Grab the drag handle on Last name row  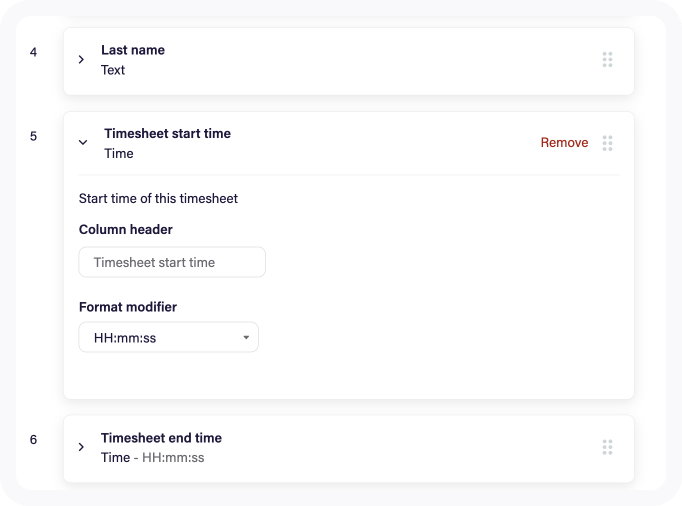(x=607, y=60)
